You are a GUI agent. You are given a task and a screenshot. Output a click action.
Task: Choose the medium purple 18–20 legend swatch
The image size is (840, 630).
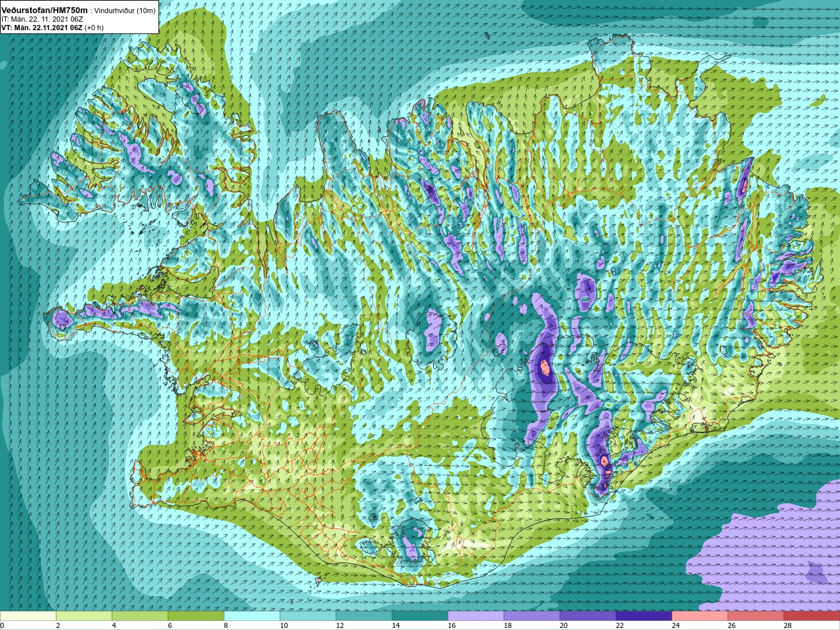(x=532, y=616)
